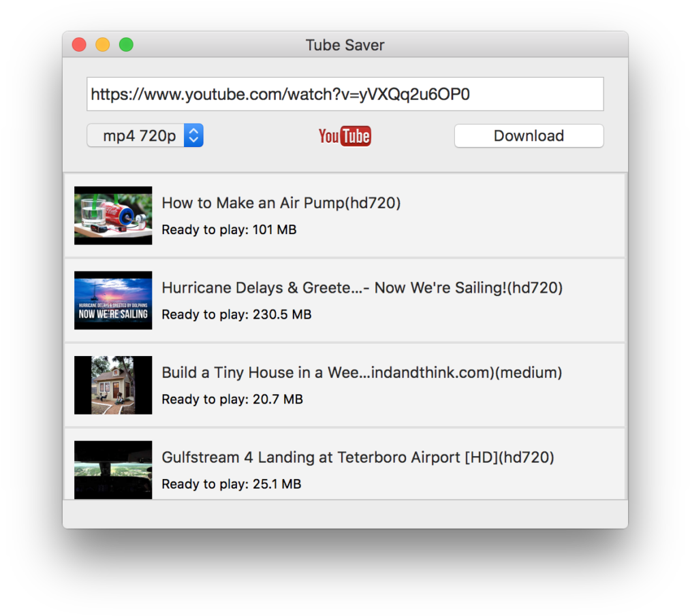Click the Tube Saver window title
The image size is (690, 616).
345,45
